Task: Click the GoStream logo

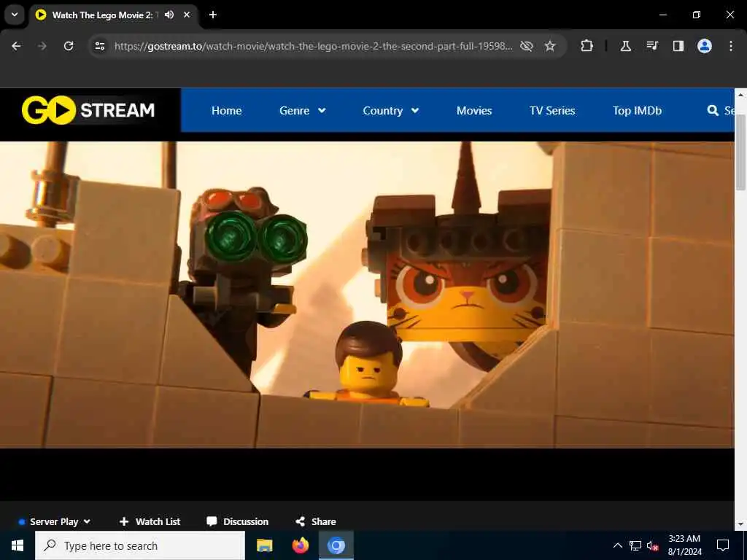Action: pyautogui.click(x=88, y=110)
